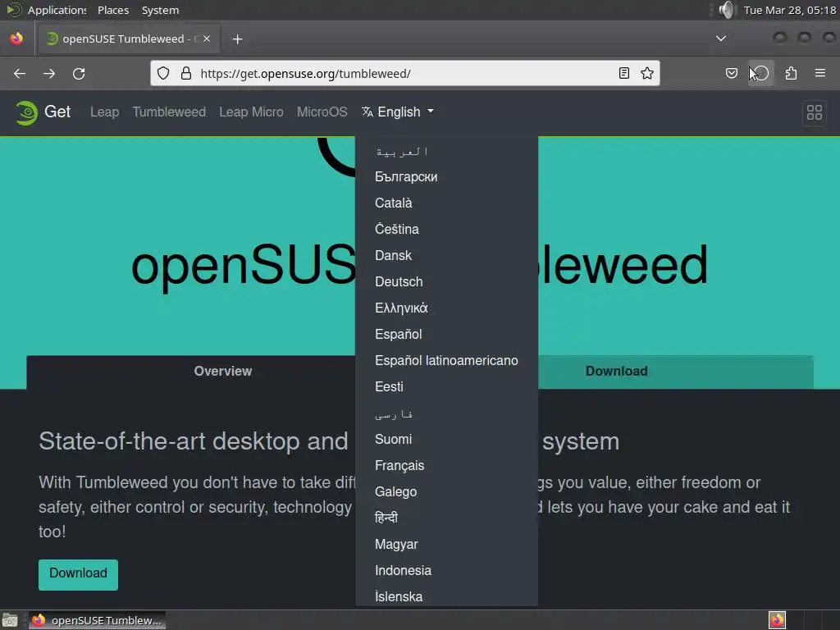Go forward with the browser forward arrow
840x630 pixels.
(x=49, y=73)
